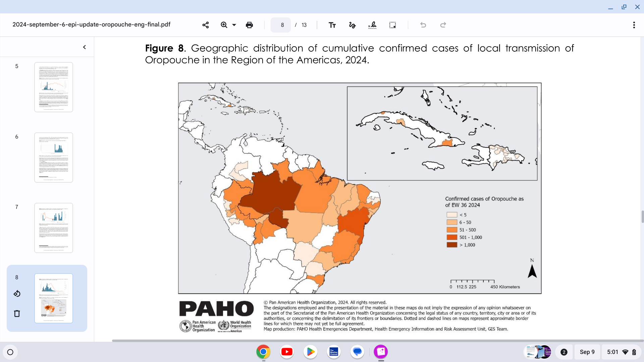Activate the area selection tool
This screenshot has width=644, height=362.
click(x=392, y=25)
